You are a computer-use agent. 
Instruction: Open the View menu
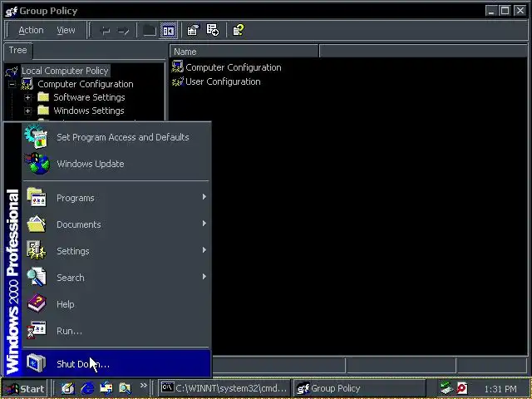[x=66, y=31]
